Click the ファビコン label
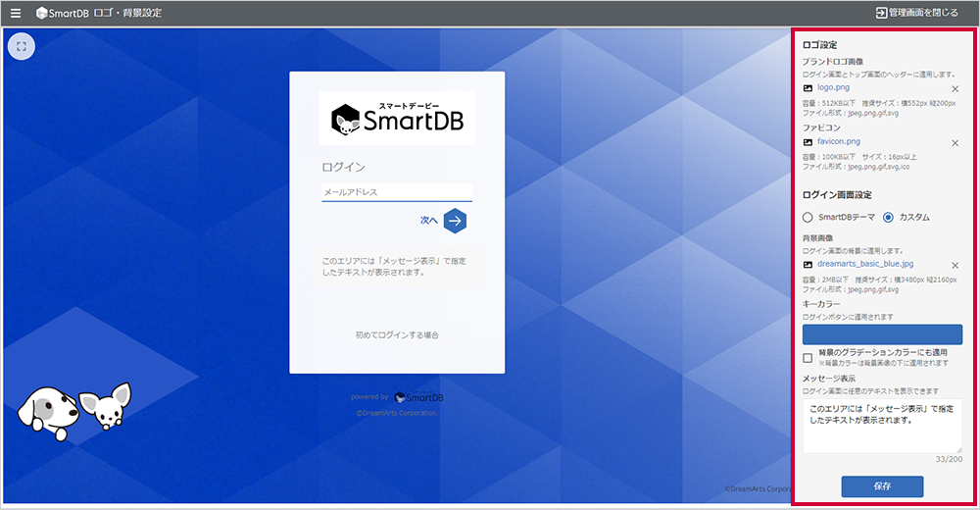 [x=821, y=127]
